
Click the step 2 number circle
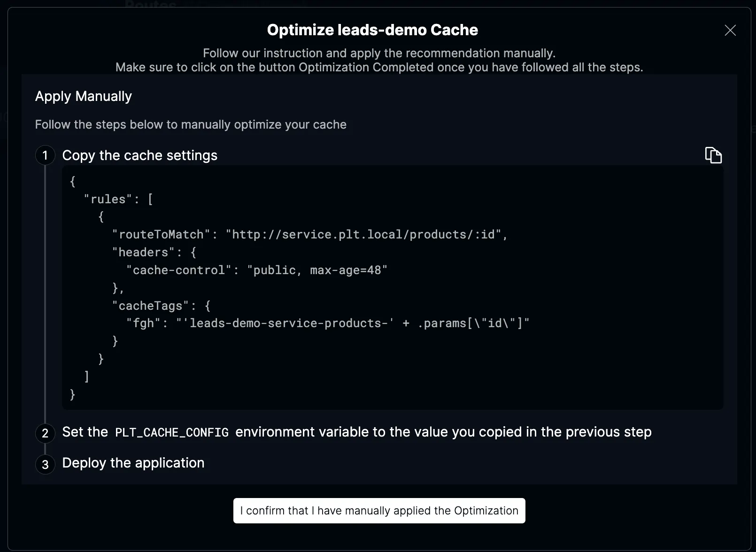click(45, 433)
